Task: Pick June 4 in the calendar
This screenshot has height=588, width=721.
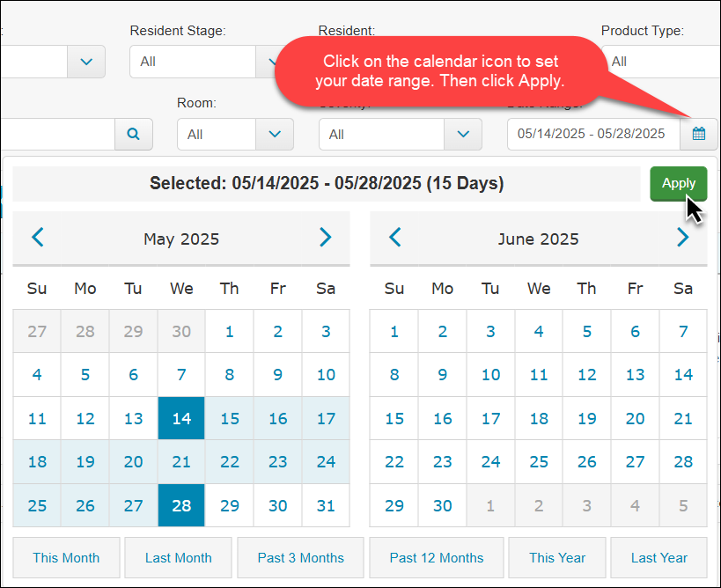Action: pos(539,331)
